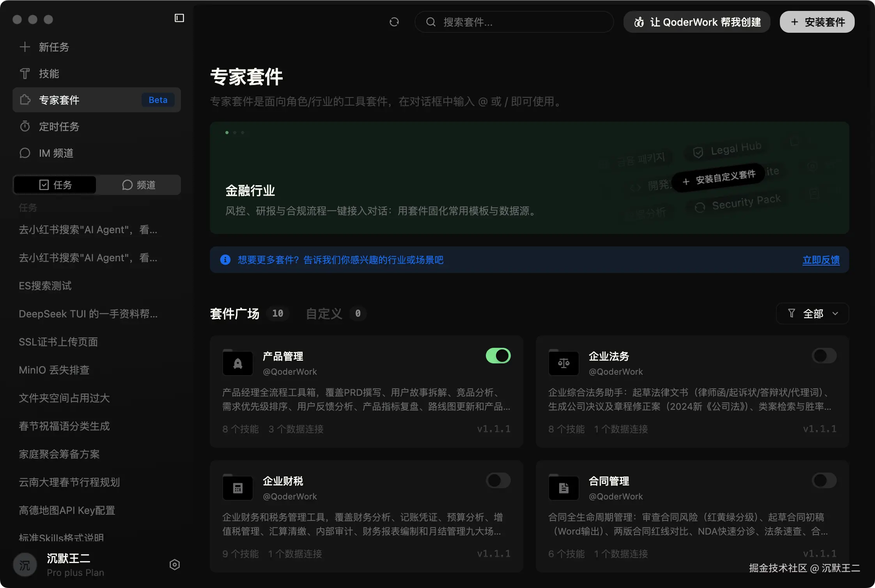Open the 云南大理春节行程规划 task
This screenshot has width=875, height=588.
click(97, 482)
